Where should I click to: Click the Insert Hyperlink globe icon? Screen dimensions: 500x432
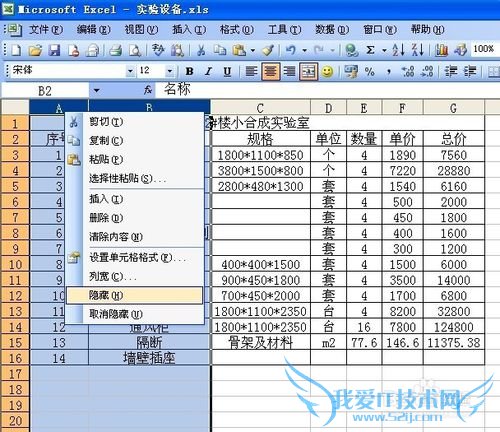(351, 50)
